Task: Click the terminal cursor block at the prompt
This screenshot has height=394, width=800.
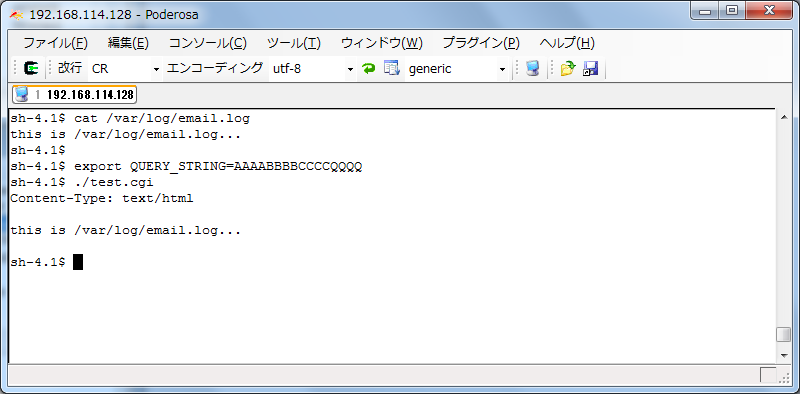Action: (78, 262)
